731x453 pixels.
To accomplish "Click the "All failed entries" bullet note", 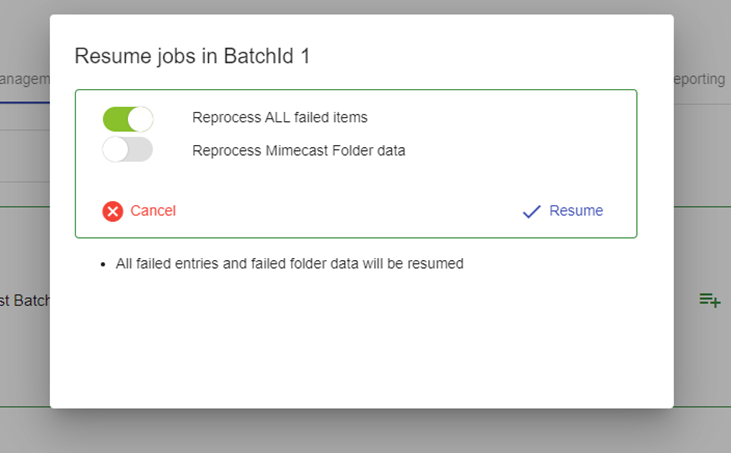I will click(289, 265).
